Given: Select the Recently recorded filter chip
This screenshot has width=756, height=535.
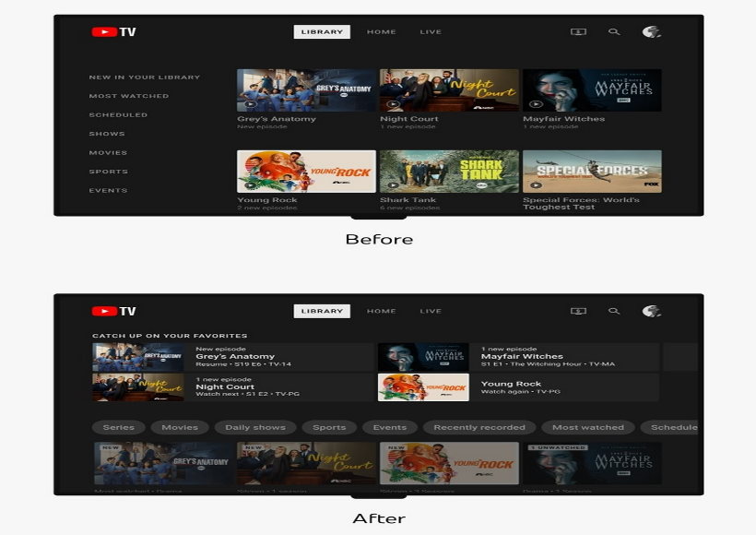Looking at the screenshot, I should click(x=478, y=428).
